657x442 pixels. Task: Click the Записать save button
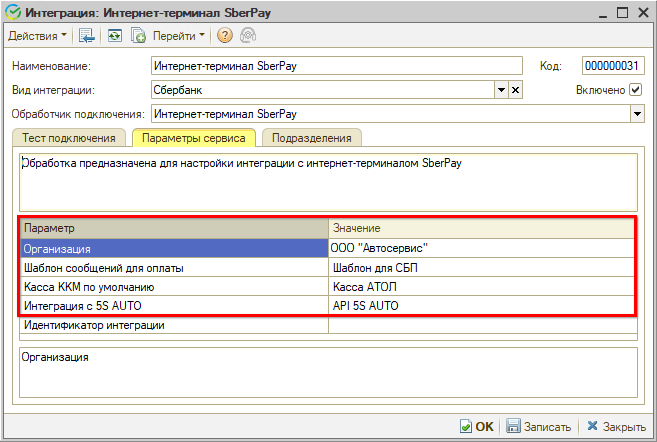click(x=538, y=426)
